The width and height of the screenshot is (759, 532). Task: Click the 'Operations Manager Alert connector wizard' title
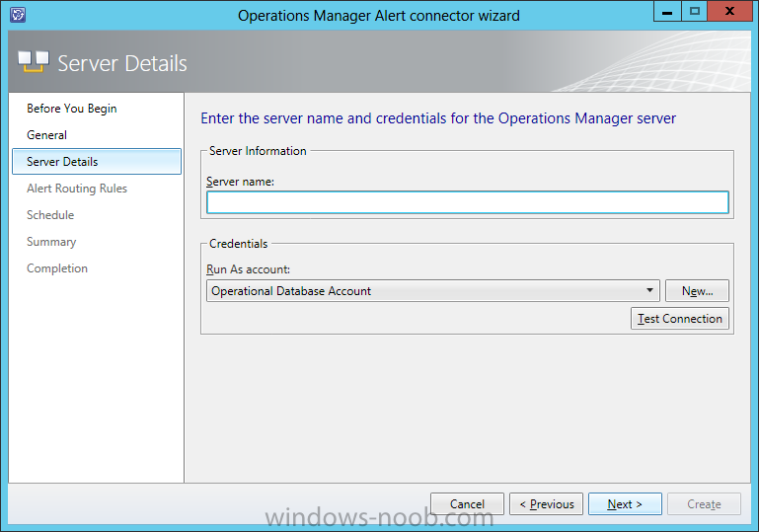point(379,16)
